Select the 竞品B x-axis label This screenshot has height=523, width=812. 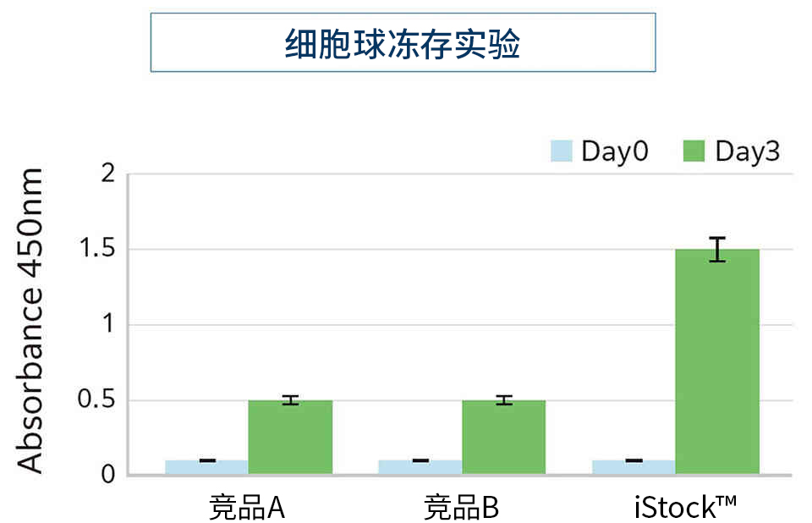[461, 508]
